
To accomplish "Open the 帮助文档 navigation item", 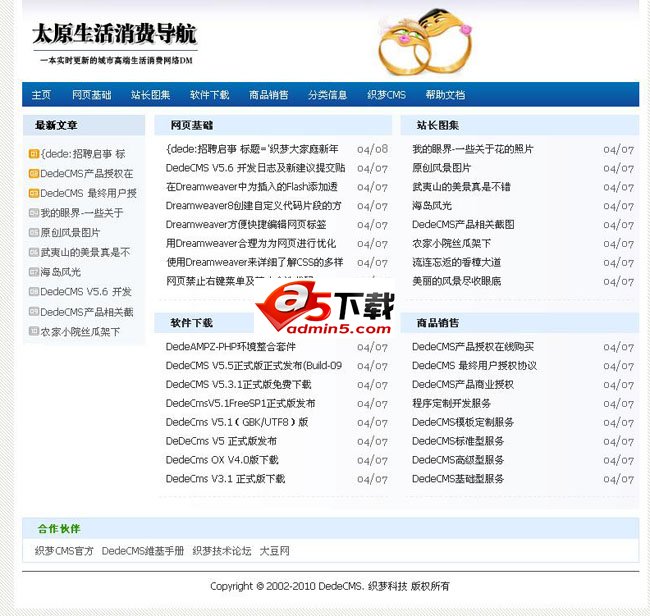I will pos(445,95).
